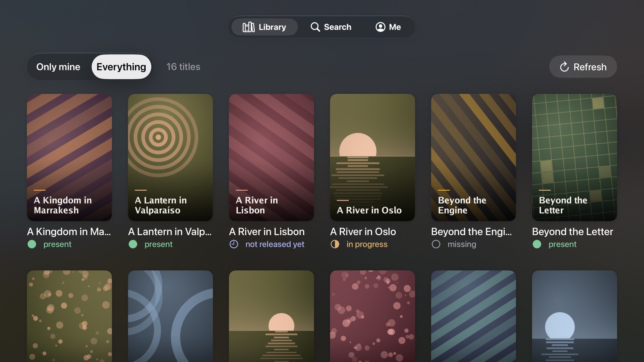The width and height of the screenshot is (644, 362).
Task: Click the Refresh button
Action: coord(583,67)
